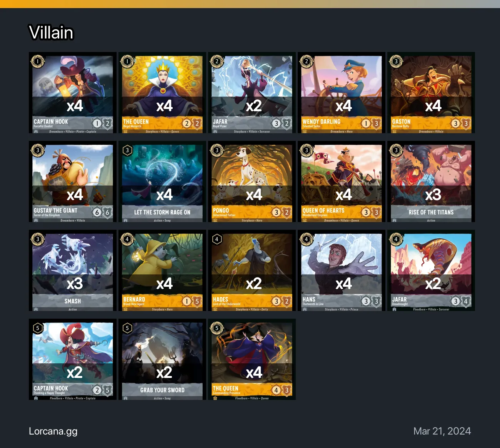The width and height of the screenshot is (500, 448).
Task: Select Pongo Determined Father card
Action: pyautogui.click(x=252, y=182)
